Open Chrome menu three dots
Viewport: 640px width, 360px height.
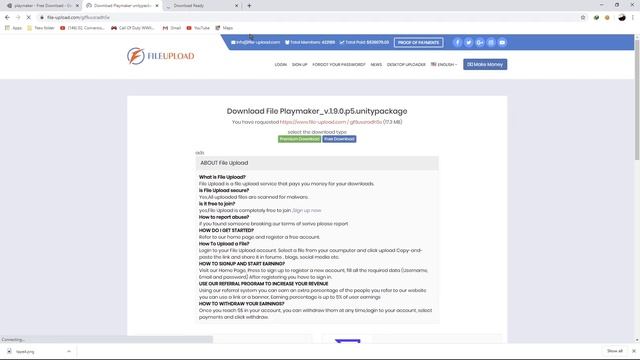[633, 18]
